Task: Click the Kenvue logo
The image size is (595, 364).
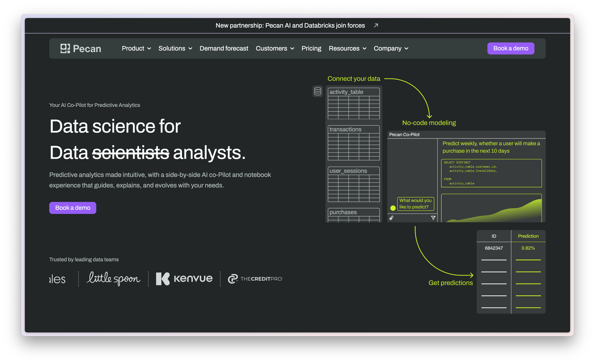Action: 184,279
